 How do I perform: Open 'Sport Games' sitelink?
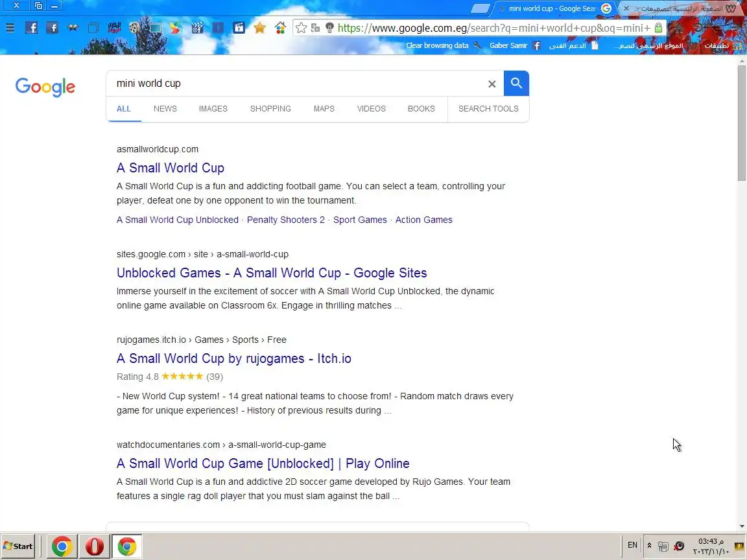click(x=360, y=220)
